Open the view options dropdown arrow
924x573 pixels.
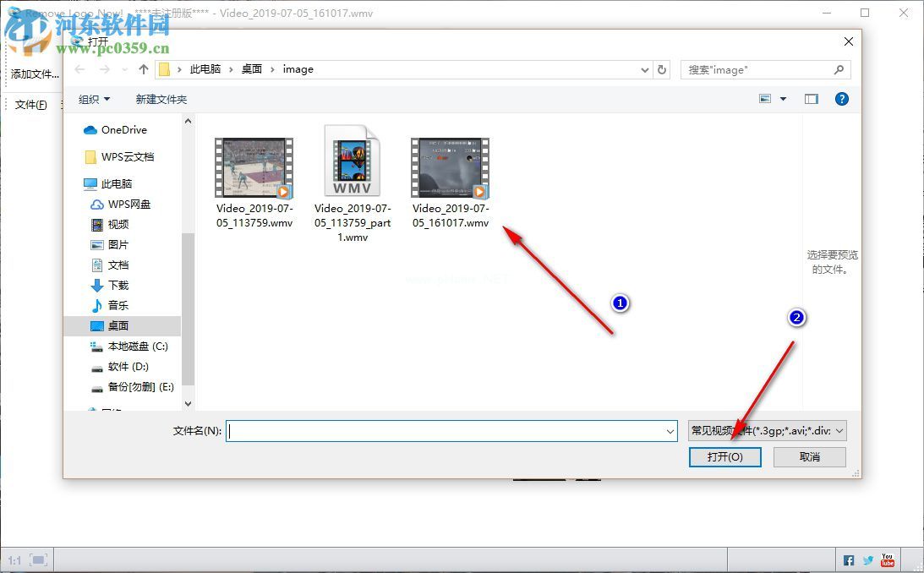(x=782, y=98)
